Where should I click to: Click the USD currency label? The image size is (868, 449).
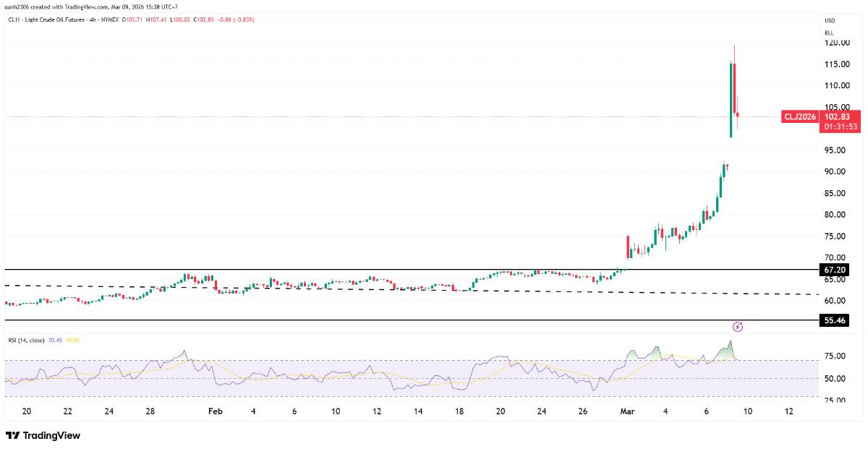pos(830,20)
